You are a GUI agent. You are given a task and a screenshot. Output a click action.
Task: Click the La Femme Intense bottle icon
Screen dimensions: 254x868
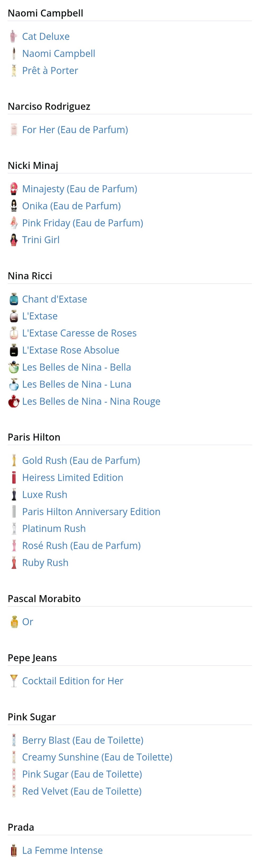(x=14, y=850)
